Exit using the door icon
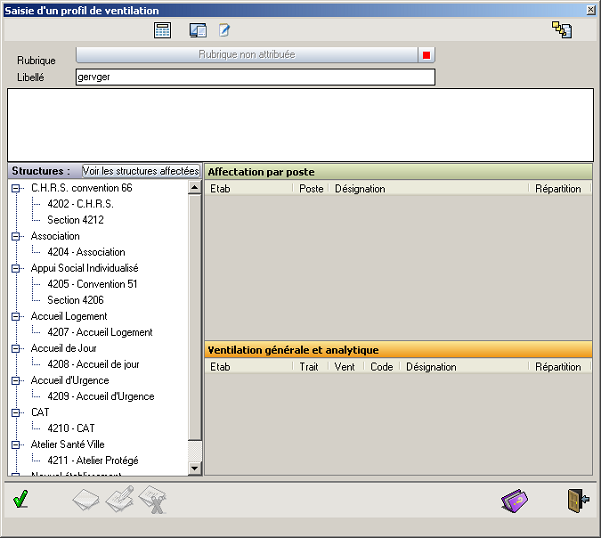Viewport: 601px width, 538px height. click(577, 500)
